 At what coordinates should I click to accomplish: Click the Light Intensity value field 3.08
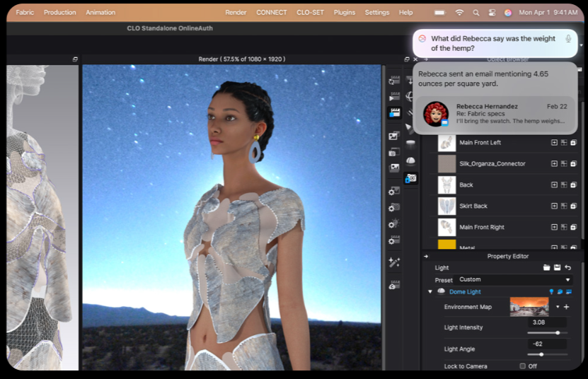point(547,322)
